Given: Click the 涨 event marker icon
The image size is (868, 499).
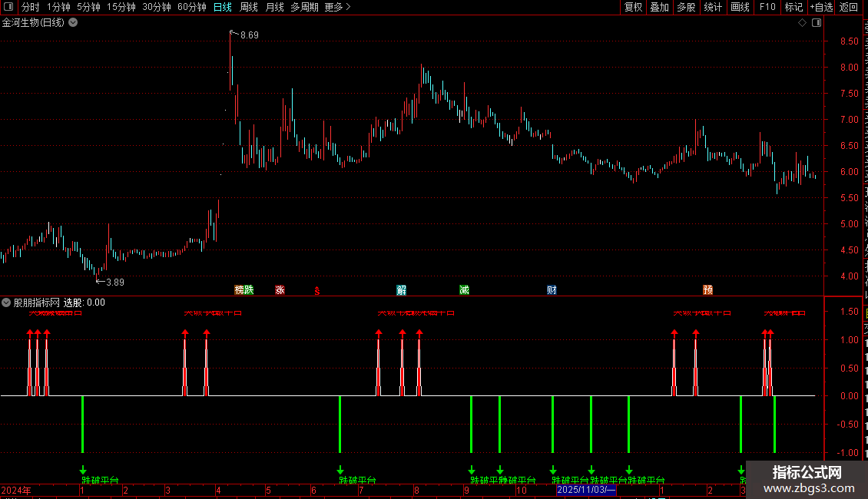Looking at the screenshot, I should [x=280, y=290].
